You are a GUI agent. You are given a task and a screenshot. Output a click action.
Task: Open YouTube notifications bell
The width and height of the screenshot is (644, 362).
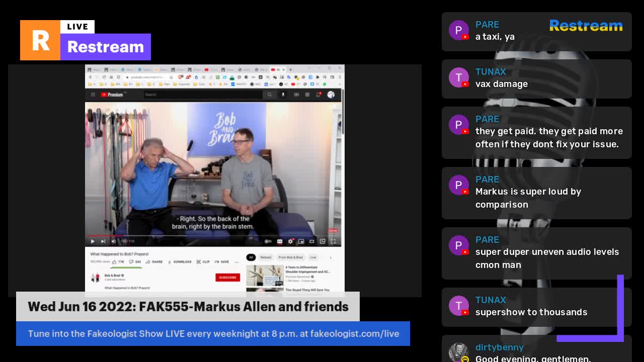click(x=318, y=95)
